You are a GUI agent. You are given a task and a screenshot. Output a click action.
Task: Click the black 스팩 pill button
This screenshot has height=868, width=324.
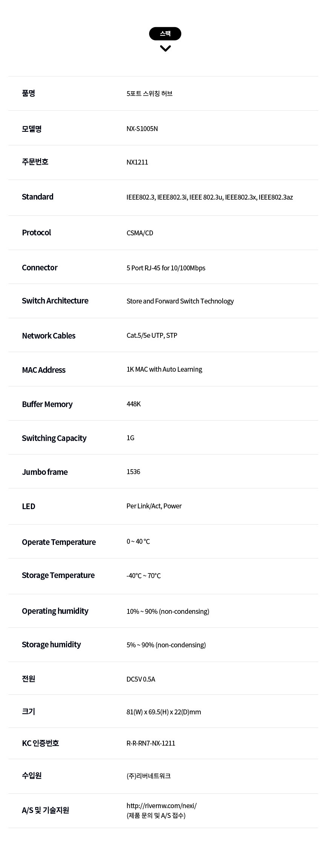point(165,34)
